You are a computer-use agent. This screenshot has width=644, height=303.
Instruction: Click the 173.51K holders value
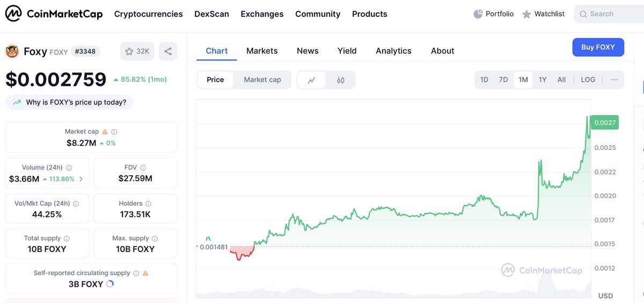[x=135, y=214]
